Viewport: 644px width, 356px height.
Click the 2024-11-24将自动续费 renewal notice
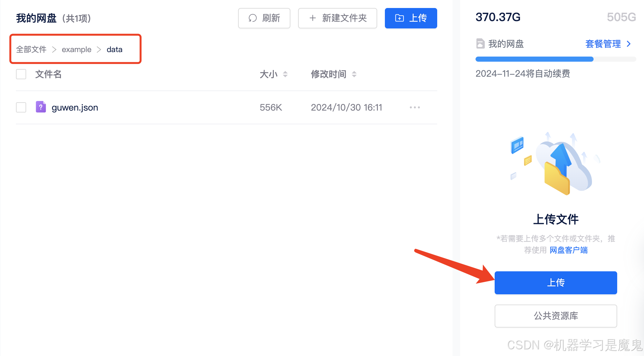point(523,74)
